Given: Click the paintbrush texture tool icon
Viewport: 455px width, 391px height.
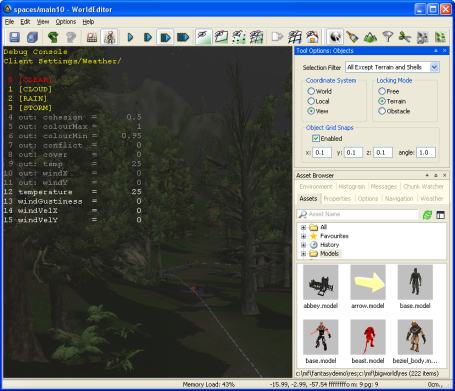Looking at the screenshot, I should [x=352, y=37].
